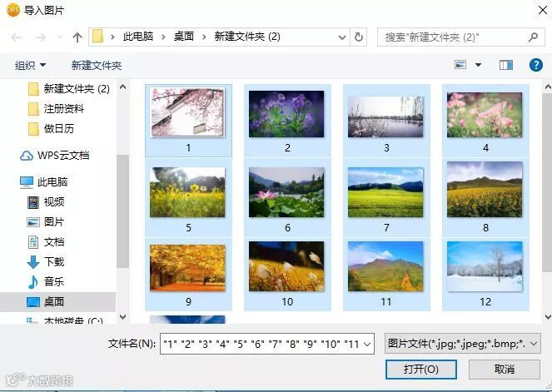Image resolution: width=552 pixels, height=392 pixels.
Task: Change view with the thumbnail view icon
Action: (x=460, y=65)
